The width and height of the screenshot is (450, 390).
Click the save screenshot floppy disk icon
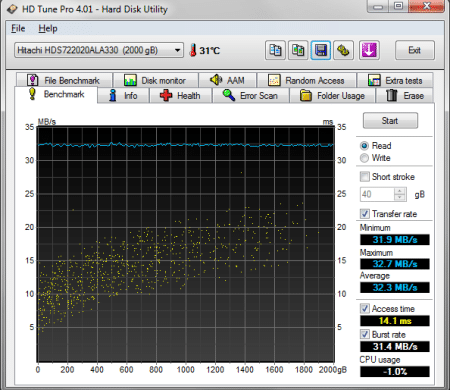click(320, 50)
